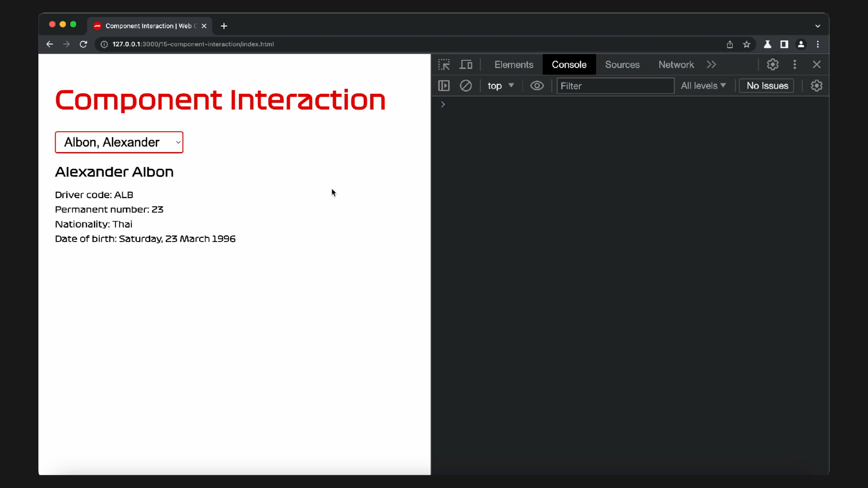Click the console Filter input field
This screenshot has width=868, height=488.
pyautogui.click(x=615, y=85)
